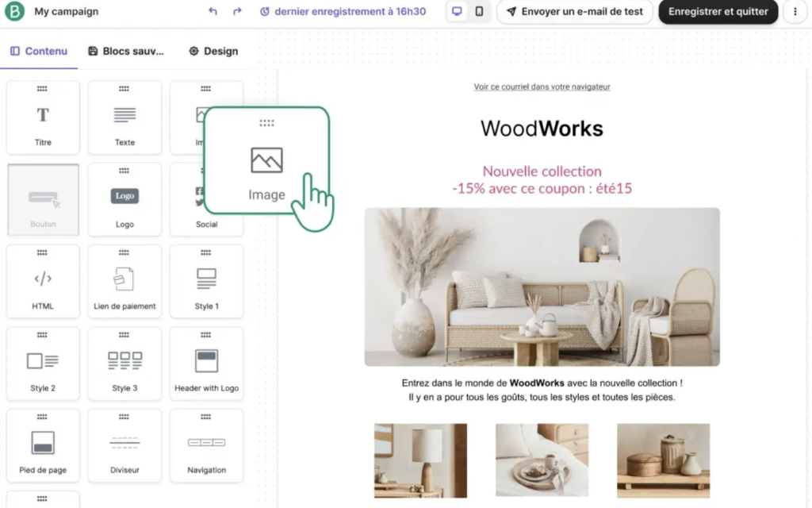Open 'Voir ce courriel dans votre navigateur' link

542,87
